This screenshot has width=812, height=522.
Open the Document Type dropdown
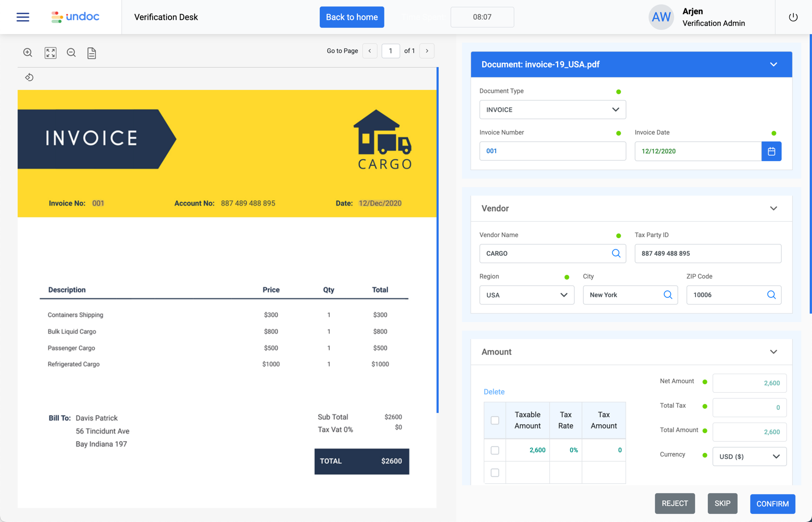552,110
